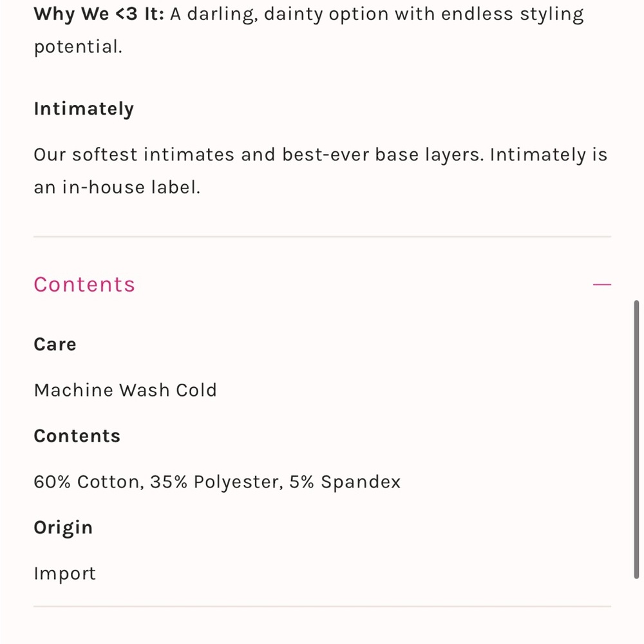Click the divider line above Contents header

pos(323,236)
